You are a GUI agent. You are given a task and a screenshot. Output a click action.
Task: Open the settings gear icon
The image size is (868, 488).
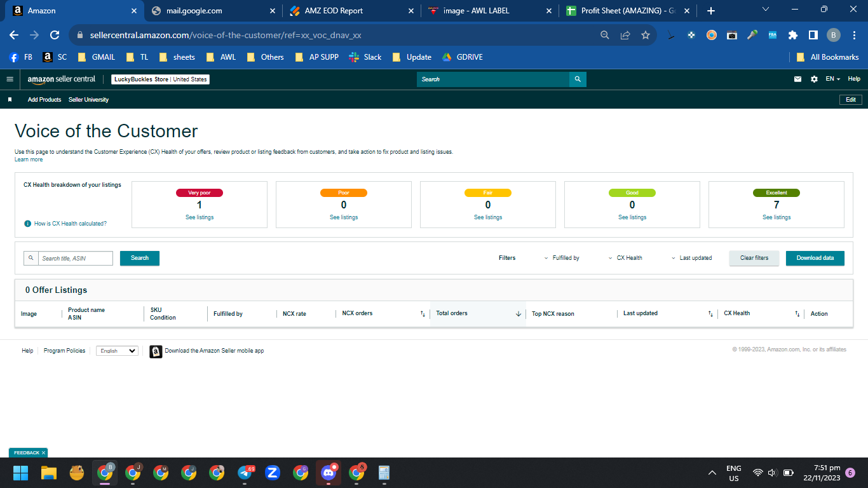[x=814, y=79]
